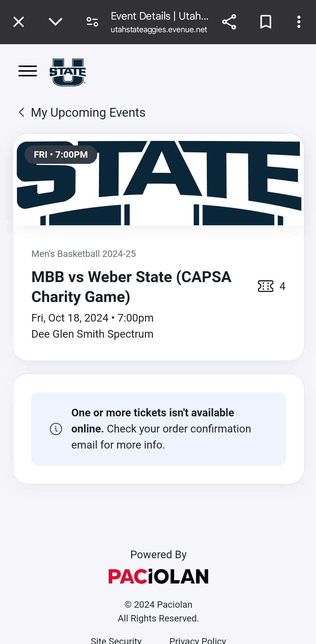Close the browser tab with X icon
Screen dimensions: 316x644
click(x=19, y=22)
